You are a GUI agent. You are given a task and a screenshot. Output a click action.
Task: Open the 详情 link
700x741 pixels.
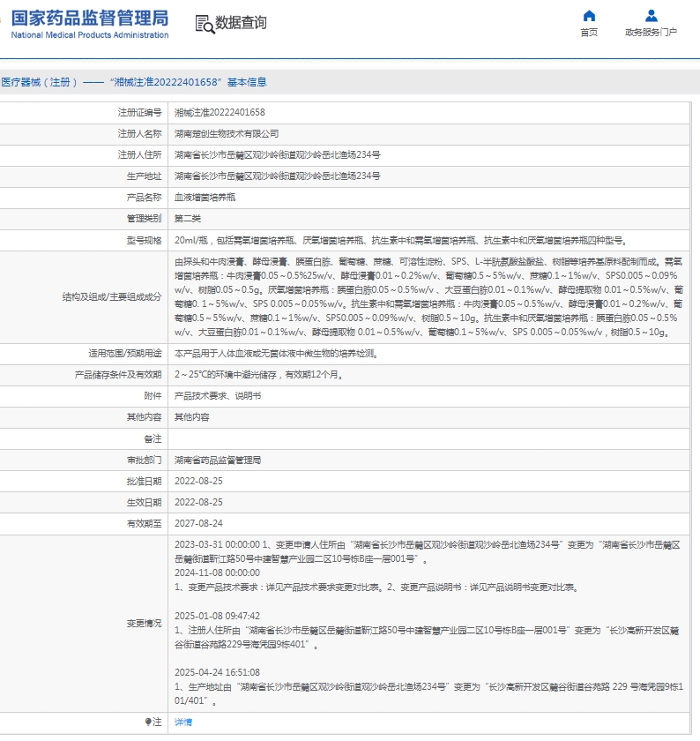pos(183,722)
